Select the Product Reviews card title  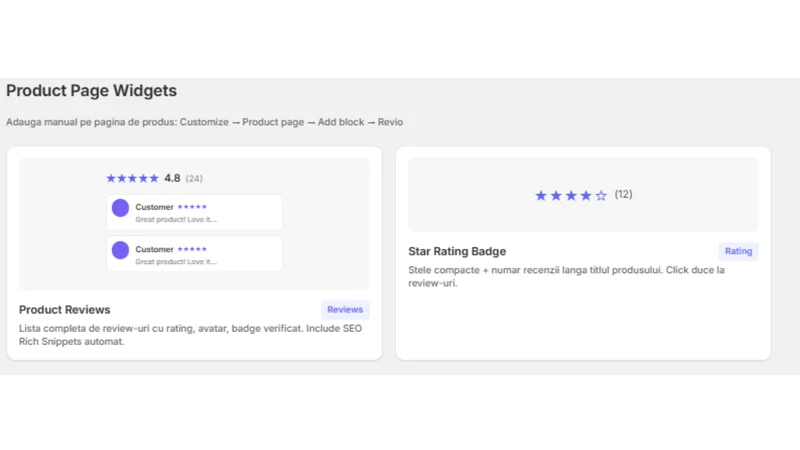pos(64,310)
